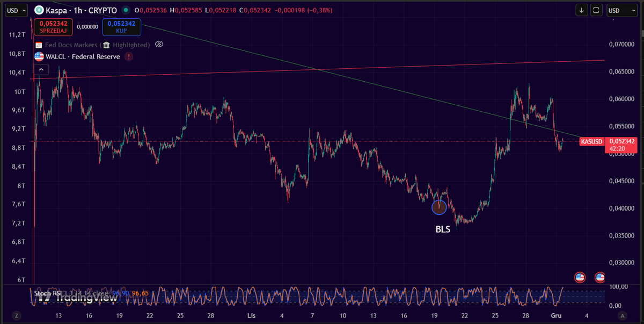Viewport: 644px width, 324px height.
Task: Click the 100,00 Stoch RSI scale label
Action: point(619,287)
